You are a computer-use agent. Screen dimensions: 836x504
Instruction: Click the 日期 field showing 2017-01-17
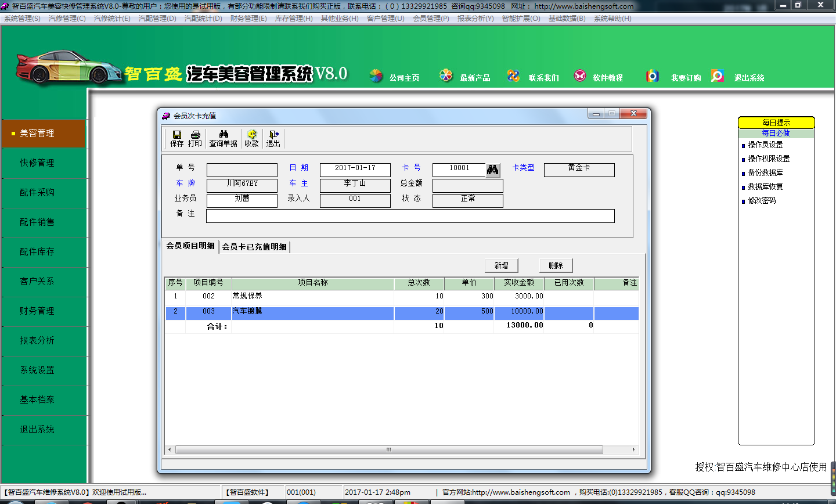(x=355, y=170)
